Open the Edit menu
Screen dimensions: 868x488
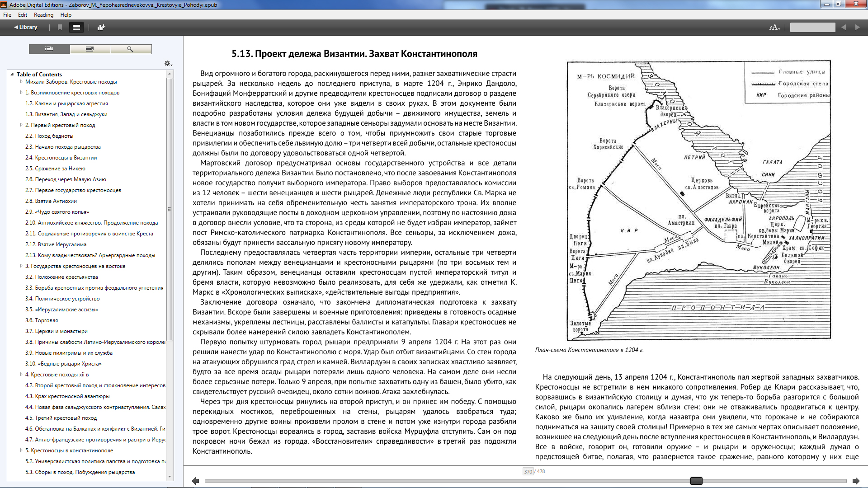(x=23, y=15)
